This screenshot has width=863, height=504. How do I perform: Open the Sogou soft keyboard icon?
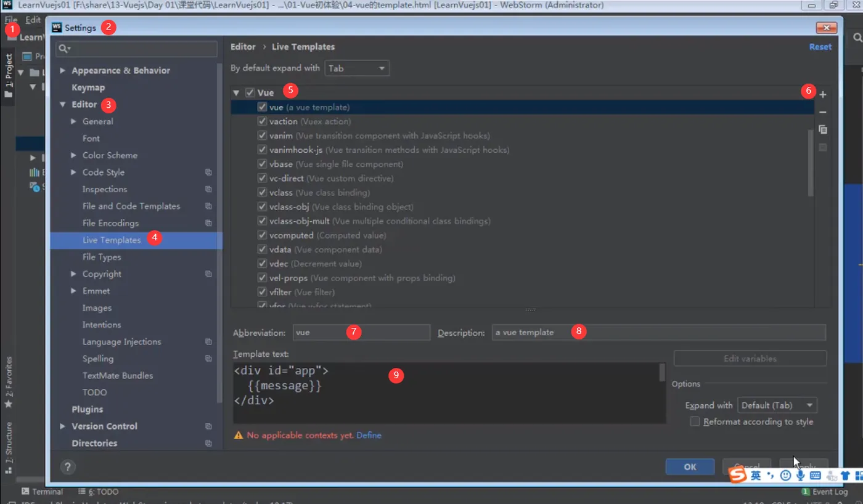point(816,475)
